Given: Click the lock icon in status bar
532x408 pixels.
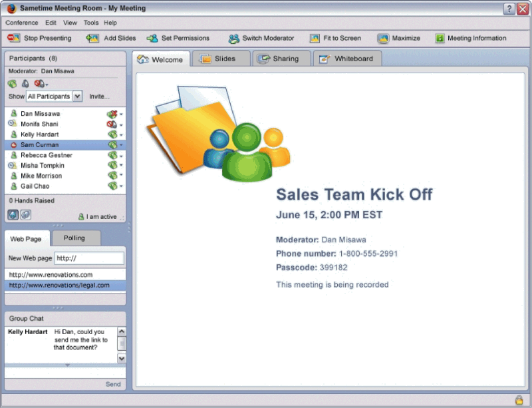Looking at the screenshot, I should coord(519,399).
